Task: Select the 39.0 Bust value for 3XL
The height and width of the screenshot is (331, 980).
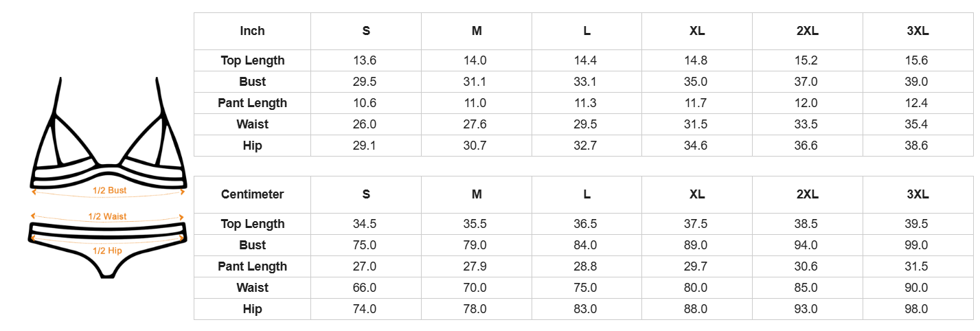Action: click(916, 82)
